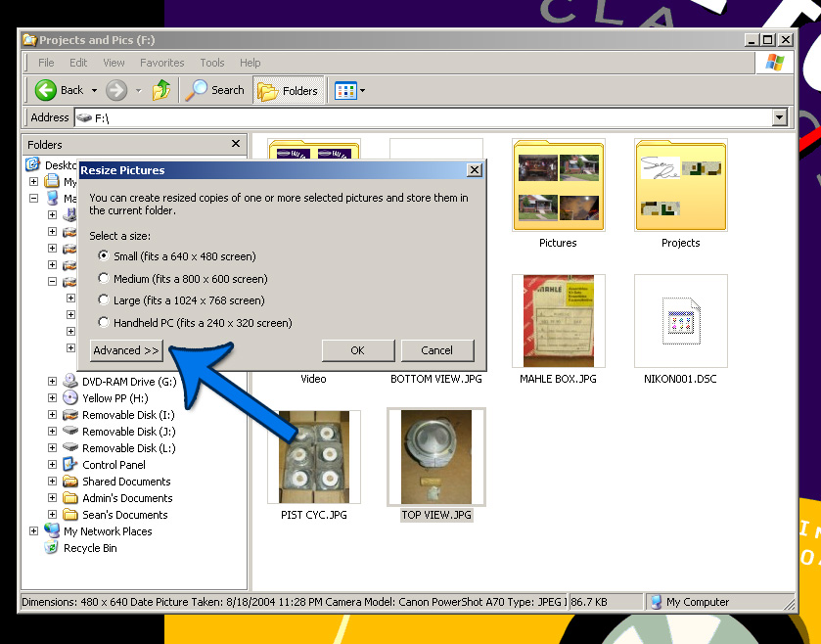Select the MAHLE BOX.JPG thumbnail

pyautogui.click(x=559, y=321)
